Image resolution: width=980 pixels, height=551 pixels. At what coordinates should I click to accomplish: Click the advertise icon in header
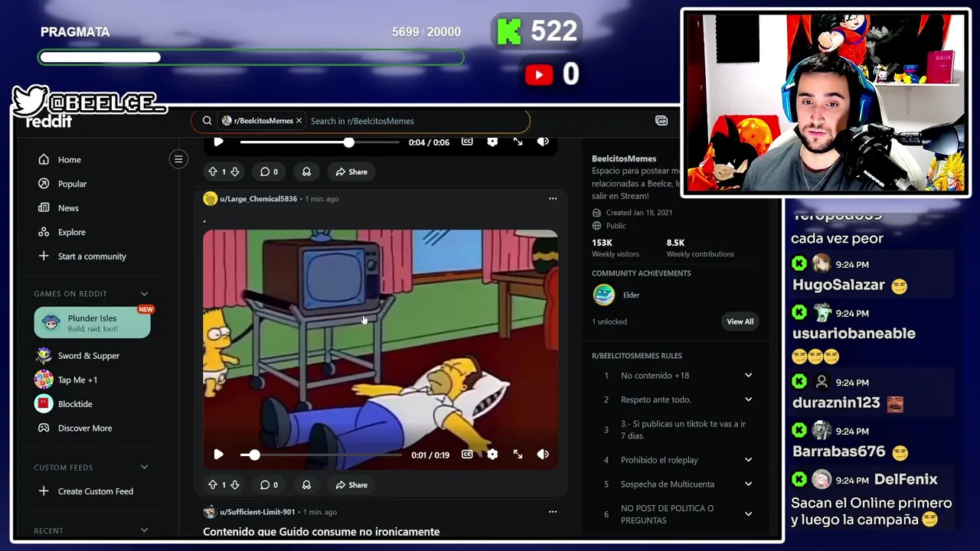point(661,121)
